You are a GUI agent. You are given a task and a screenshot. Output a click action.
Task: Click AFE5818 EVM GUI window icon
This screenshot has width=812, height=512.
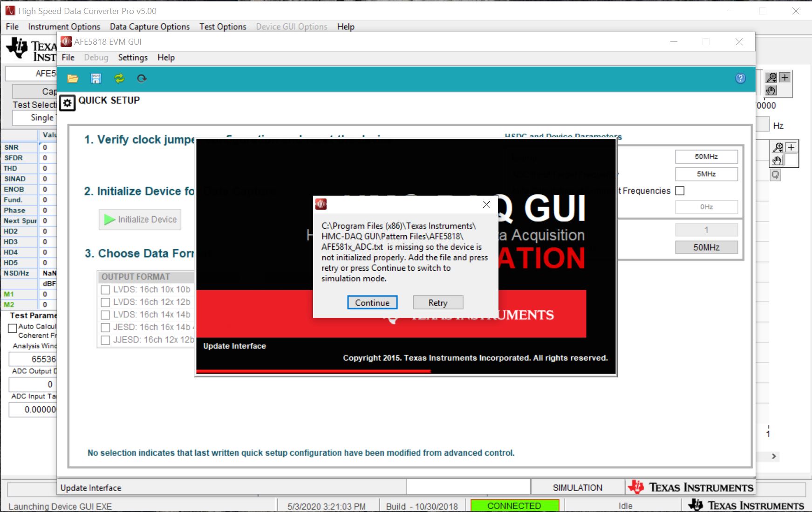pos(66,42)
